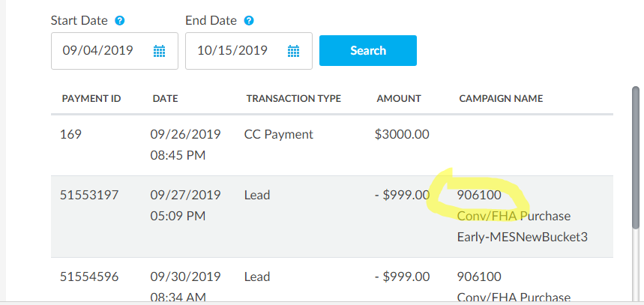This screenshot has width=644, height=305.
Task: Sort by the TRANSACTION TYPE column header
Action: tap(294, 98)
